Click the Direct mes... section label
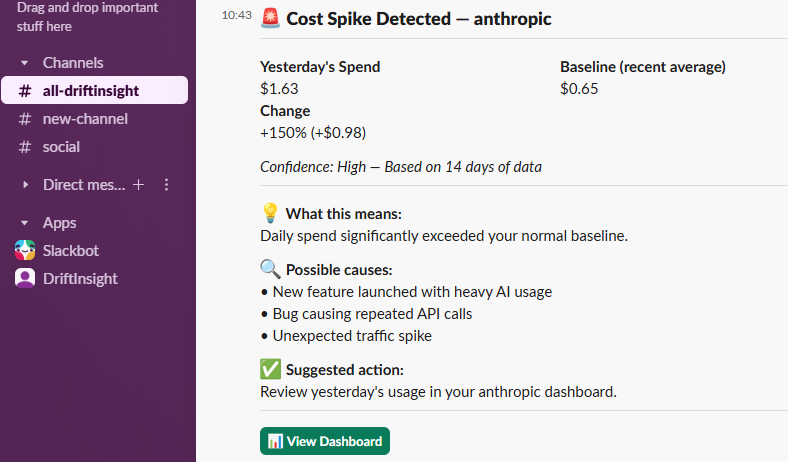The image size is (788, 462). pos(84,184)
